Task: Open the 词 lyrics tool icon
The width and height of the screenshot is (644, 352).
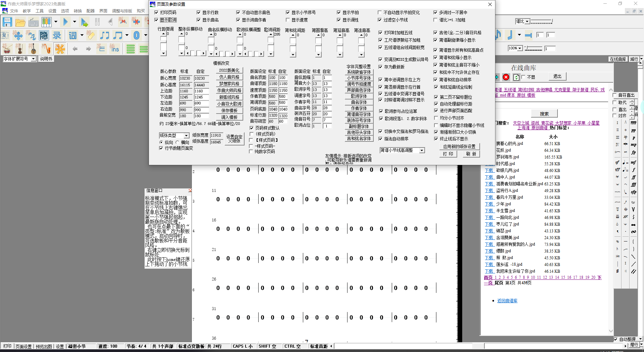Action: pyautogui.click(x=73, y=35)
